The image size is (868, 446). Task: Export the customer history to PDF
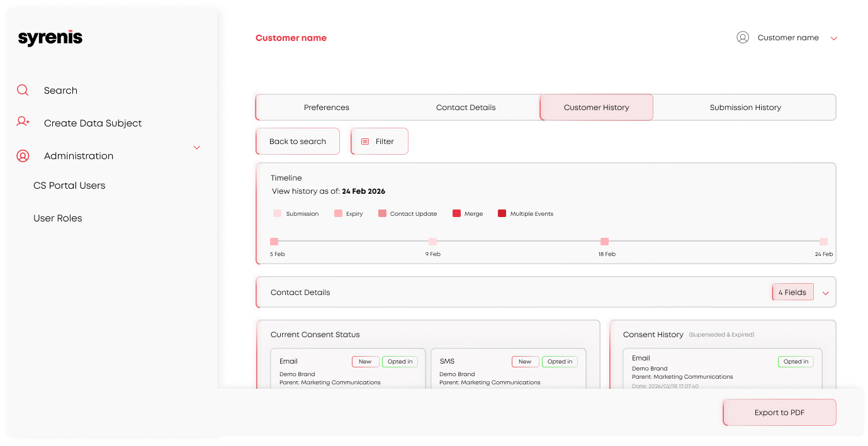pyautogui.click(x=779, y=412)
